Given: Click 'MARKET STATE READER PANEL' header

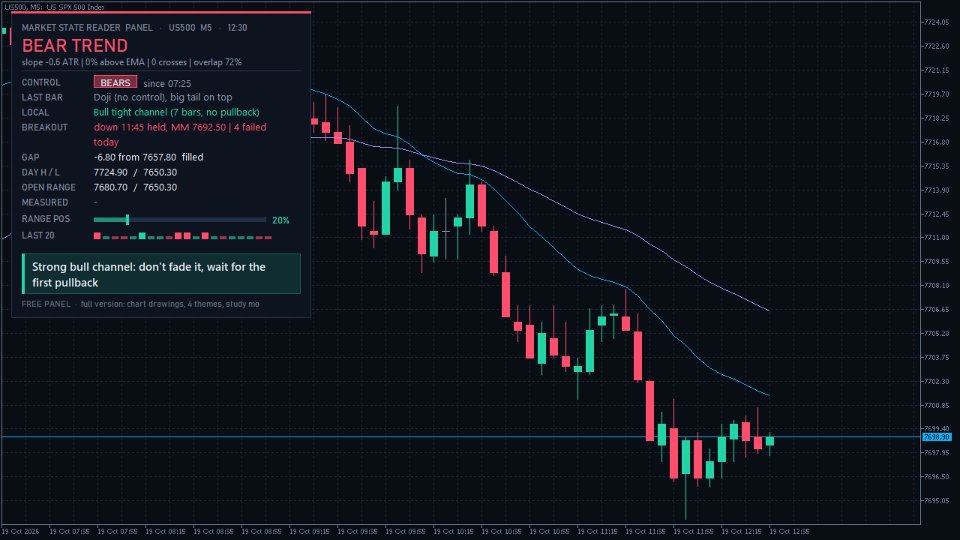Looking at the screenshot, I should click(x=87, y=28).
